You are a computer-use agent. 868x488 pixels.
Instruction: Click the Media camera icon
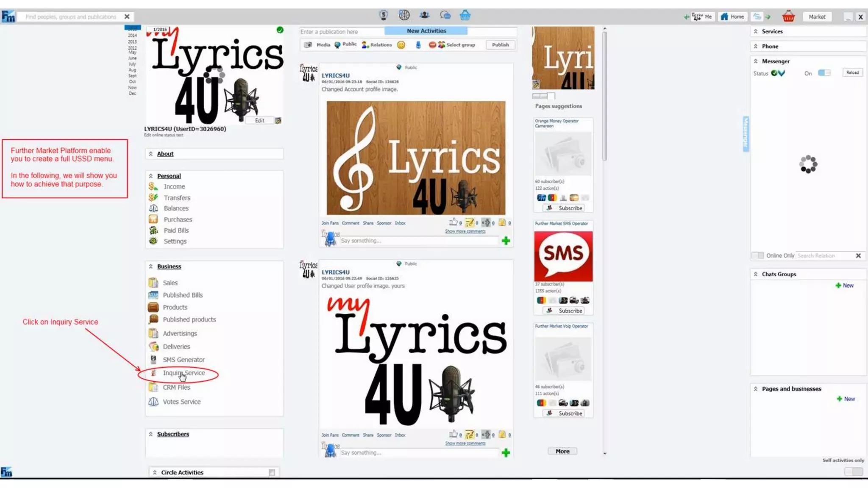click(308, 45)
